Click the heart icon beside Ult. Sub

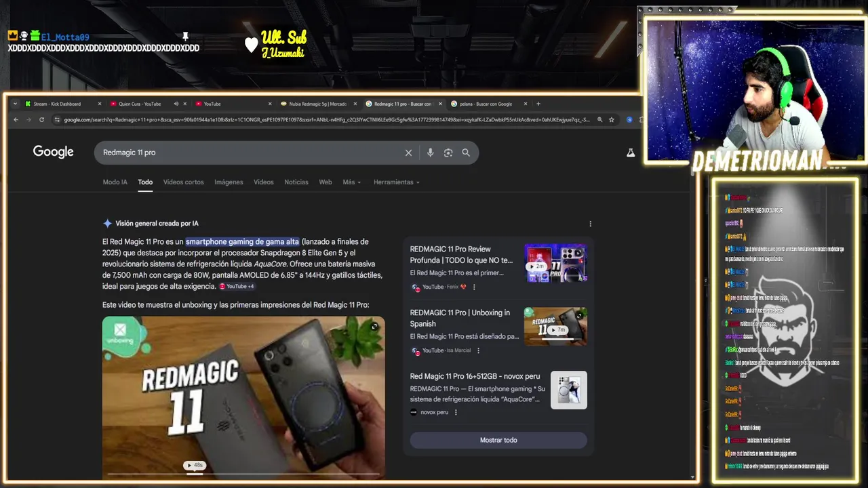252,45
